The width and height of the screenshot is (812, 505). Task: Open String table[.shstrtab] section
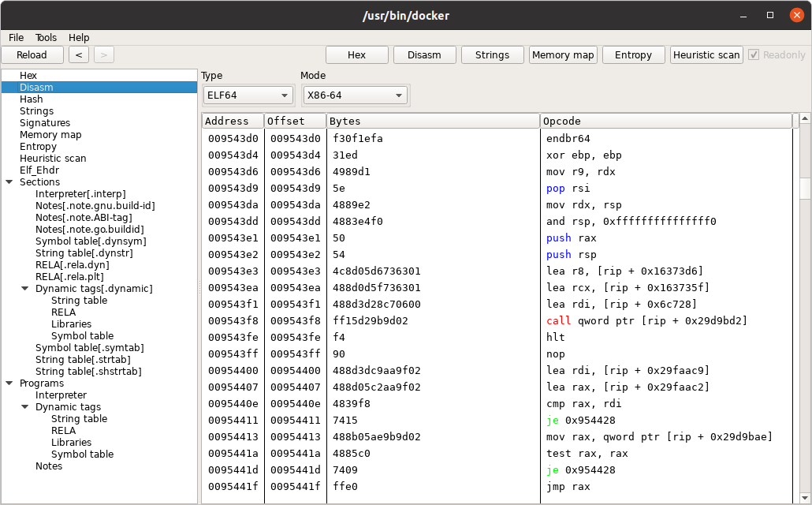(88, 371)
